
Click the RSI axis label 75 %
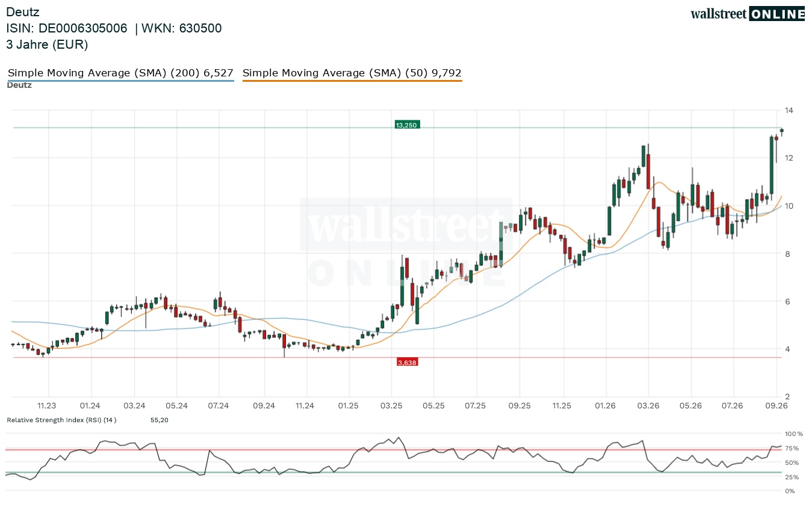[792, 448]
